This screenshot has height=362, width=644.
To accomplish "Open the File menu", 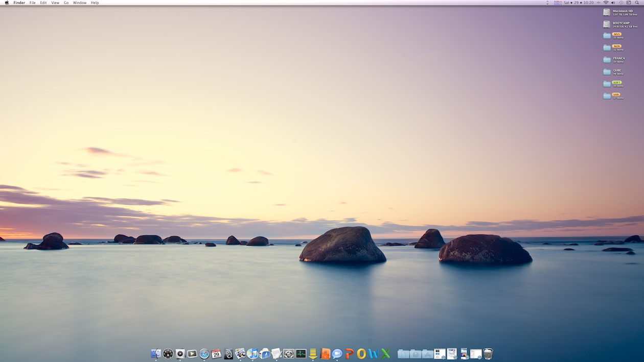I will coord(32,3).
